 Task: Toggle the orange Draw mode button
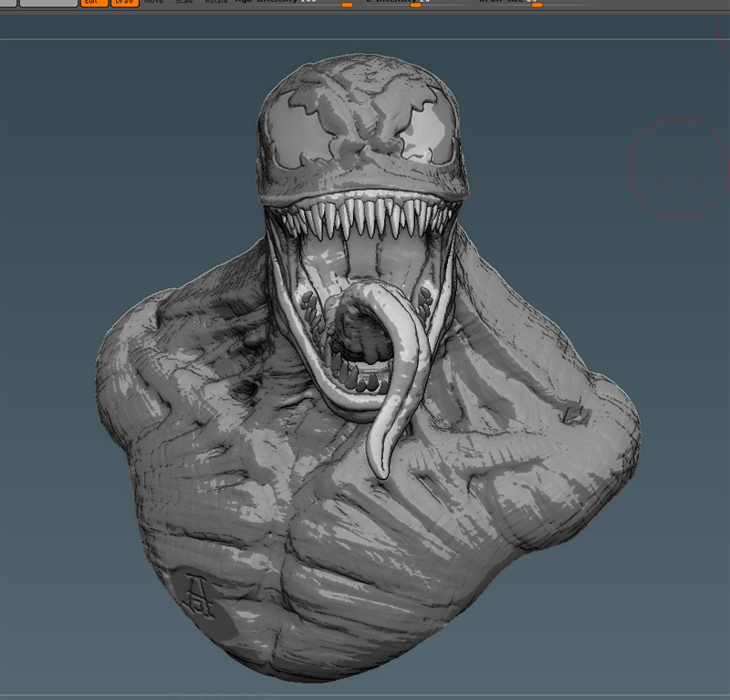125,3
